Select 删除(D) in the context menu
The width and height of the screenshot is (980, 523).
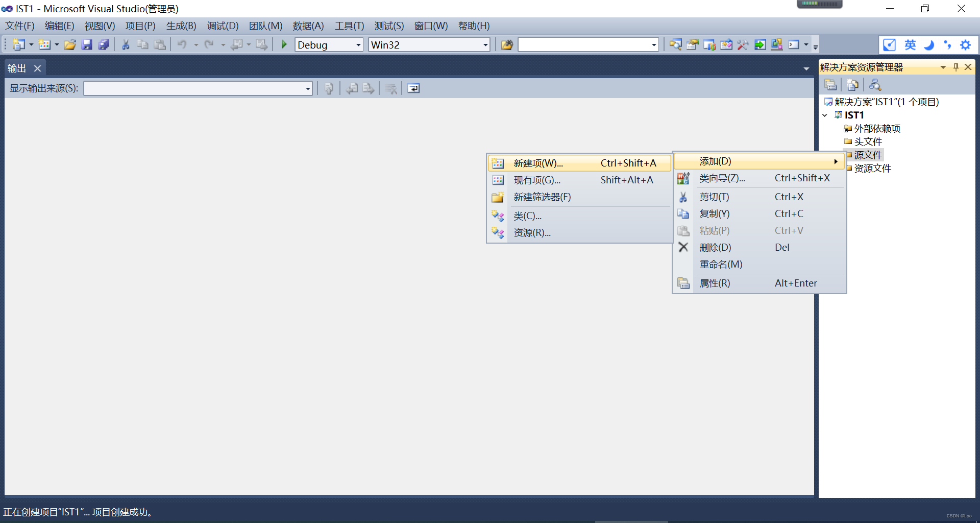point(759,247)
